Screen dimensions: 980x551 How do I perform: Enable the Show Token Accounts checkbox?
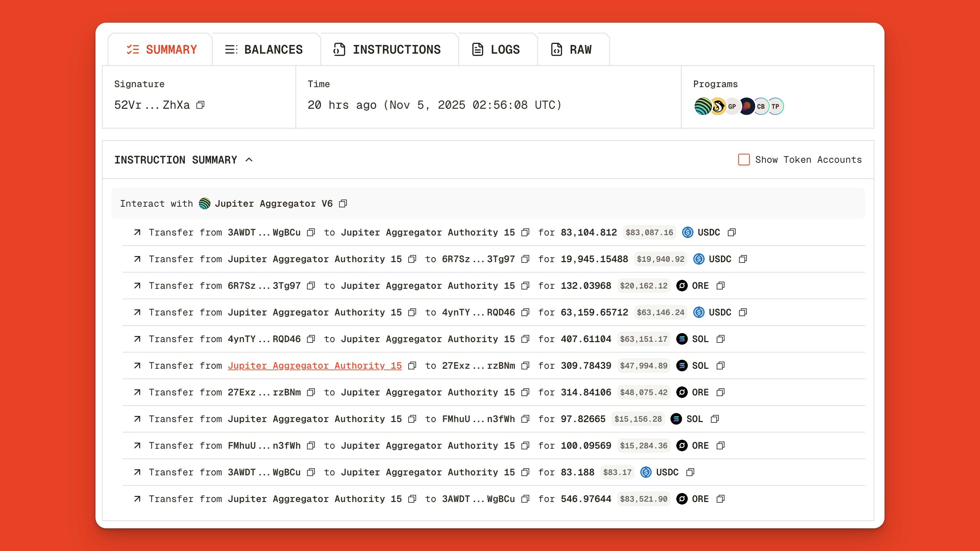click(744, 160)
